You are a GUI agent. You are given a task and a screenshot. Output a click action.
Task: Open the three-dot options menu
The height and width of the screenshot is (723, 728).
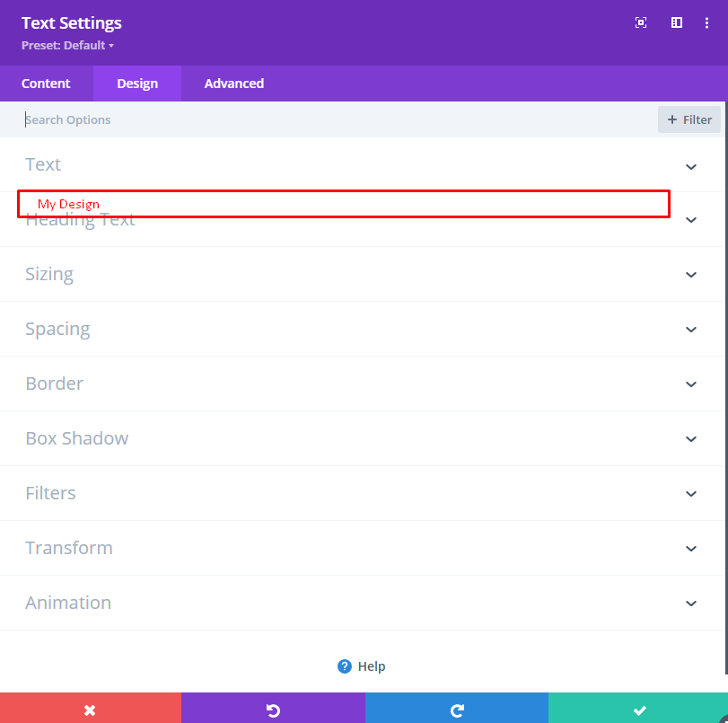tap(706, 22)
